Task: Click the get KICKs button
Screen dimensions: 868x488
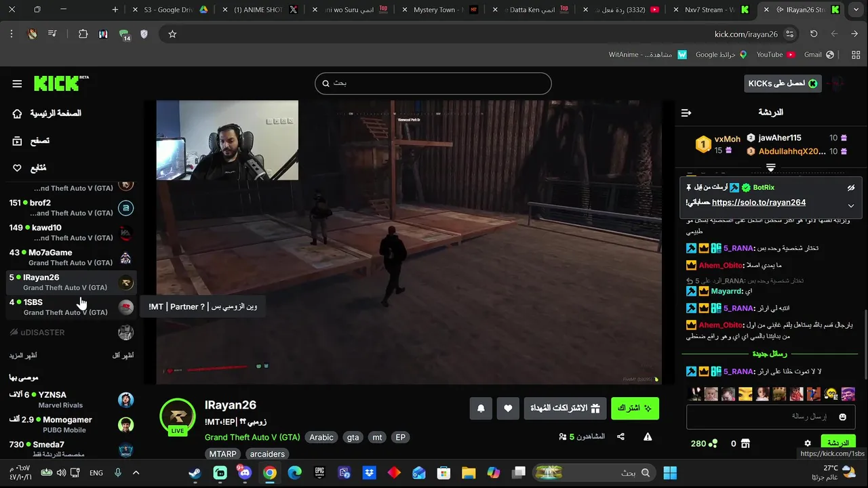Action: pyautogui.click(x=783, y=83)
